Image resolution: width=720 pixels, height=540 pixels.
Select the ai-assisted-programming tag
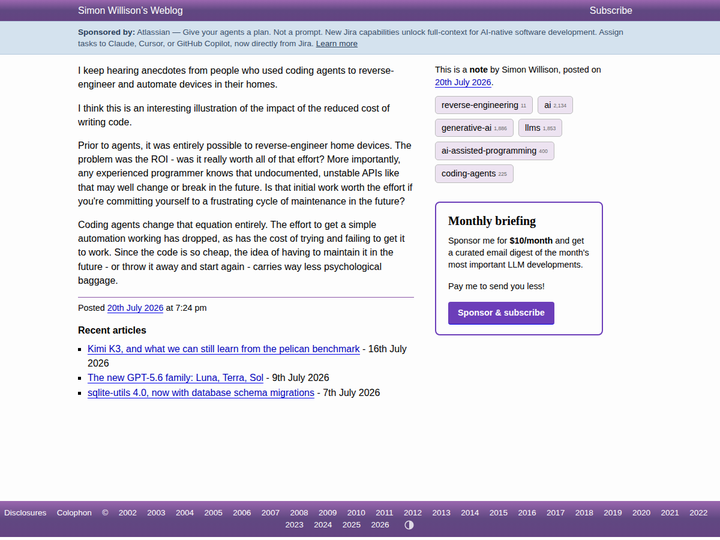(495, 151)
